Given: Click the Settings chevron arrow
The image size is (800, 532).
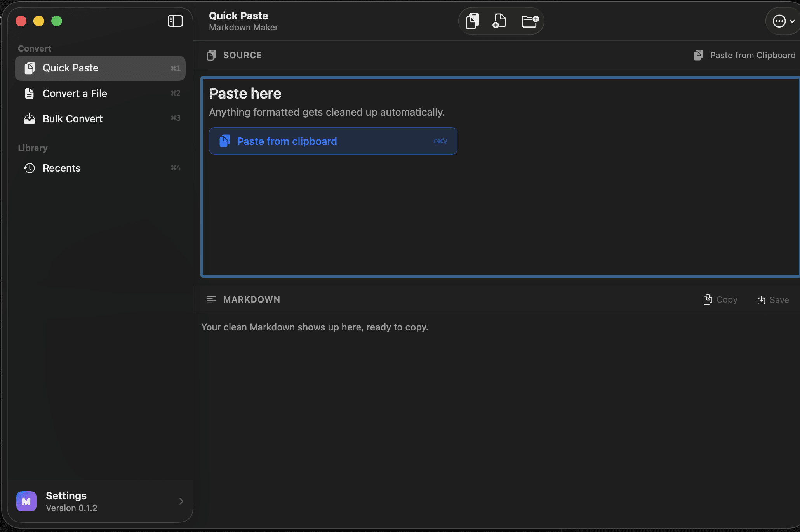Looking at the screenshot, I should click(x=181, y=501).
